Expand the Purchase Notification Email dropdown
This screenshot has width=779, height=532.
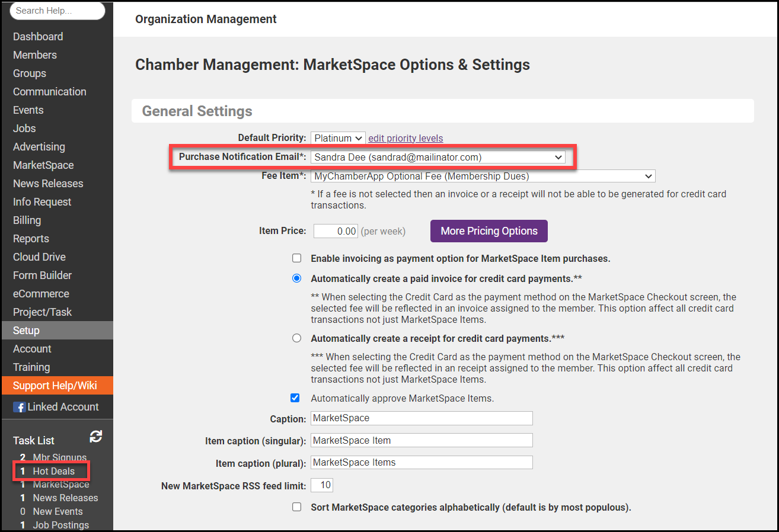438,157
